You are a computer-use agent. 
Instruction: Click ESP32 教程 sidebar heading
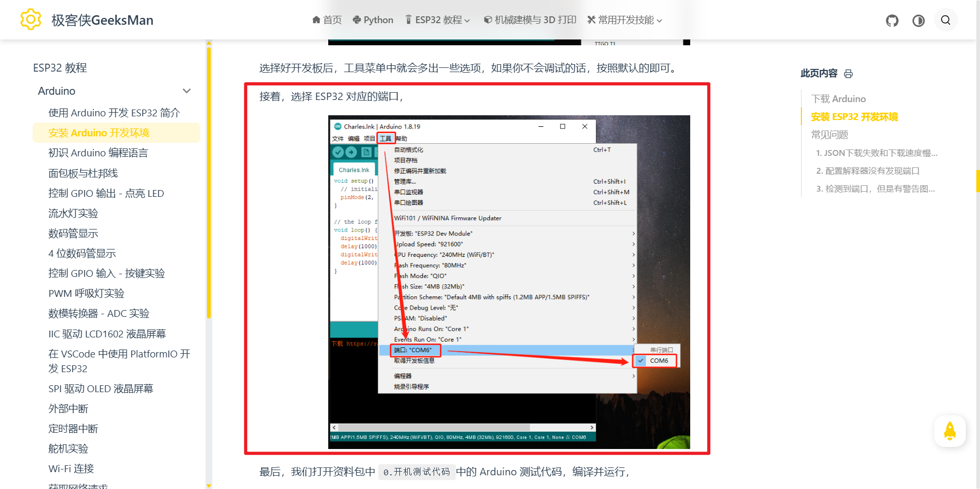click(60, 68)
